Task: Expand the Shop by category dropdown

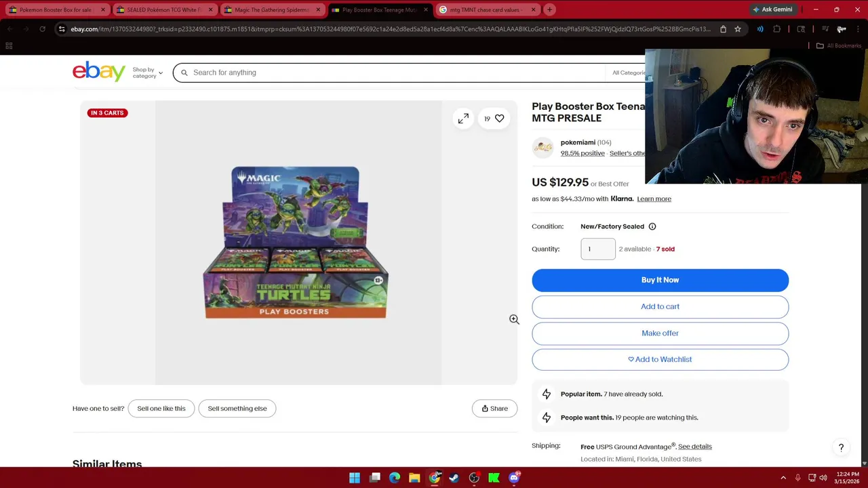Action: [x=147, y=73]
